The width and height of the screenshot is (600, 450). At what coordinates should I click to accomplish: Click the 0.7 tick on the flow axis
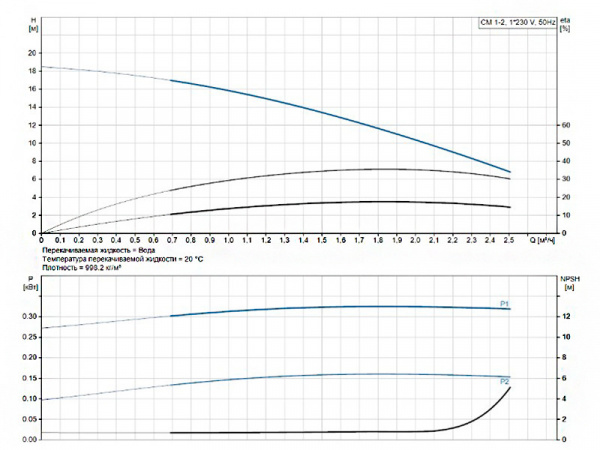click(x=172, y=241)
